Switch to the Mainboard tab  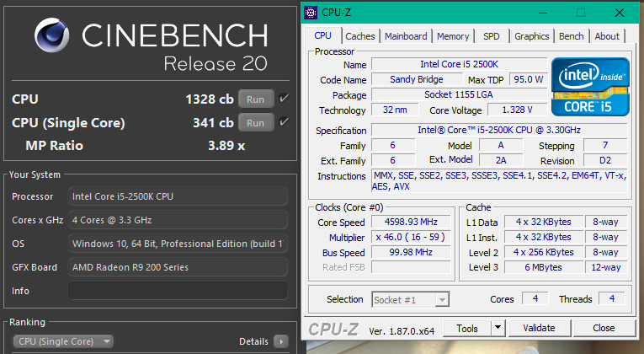406,36
